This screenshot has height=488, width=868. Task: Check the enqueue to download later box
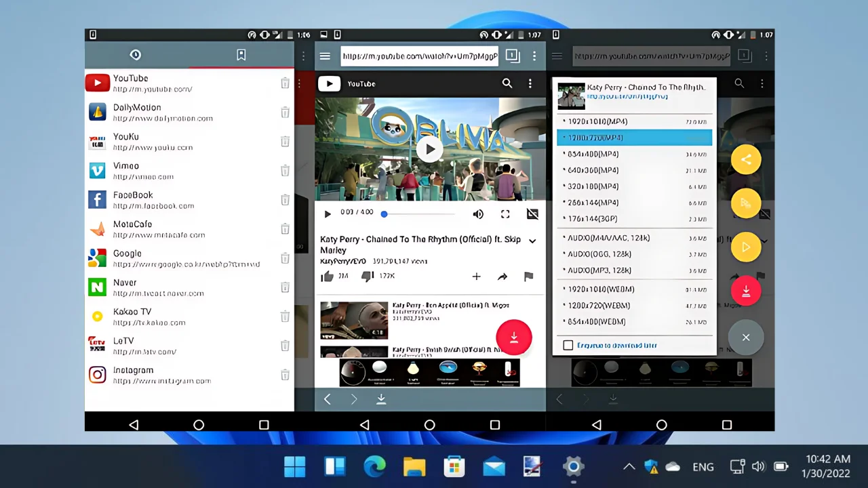568,346
